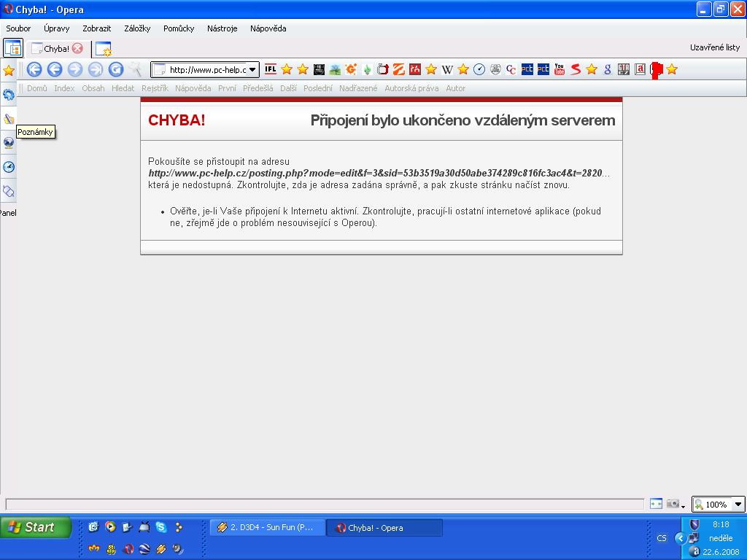Toggle the panel sidebar button left of tabs

click(x=12, y=49)
